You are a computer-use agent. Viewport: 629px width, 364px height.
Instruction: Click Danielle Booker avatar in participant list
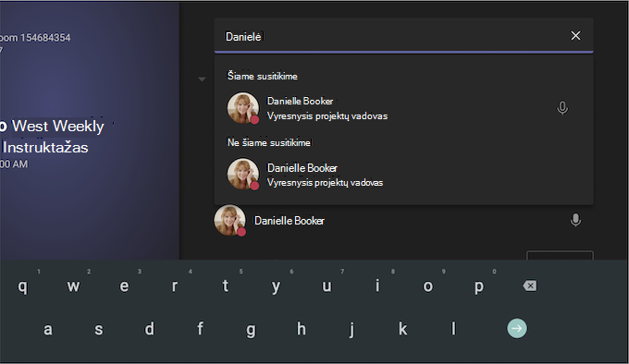(229, 220)
